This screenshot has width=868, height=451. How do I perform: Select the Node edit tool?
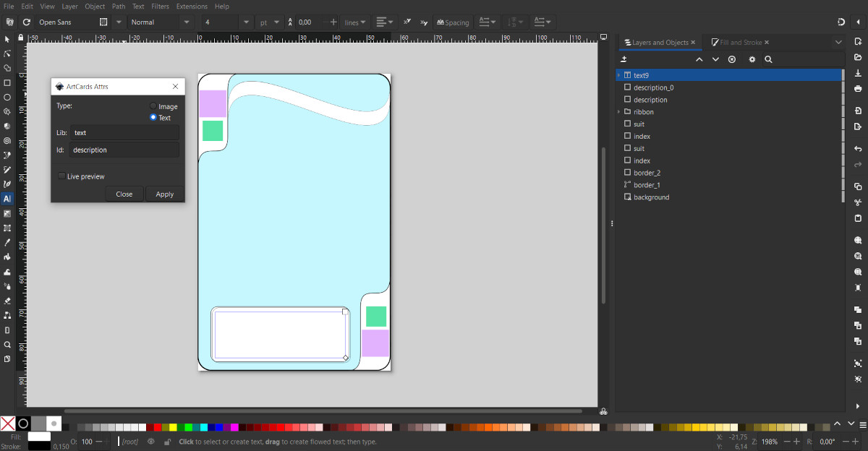point(7,53)
